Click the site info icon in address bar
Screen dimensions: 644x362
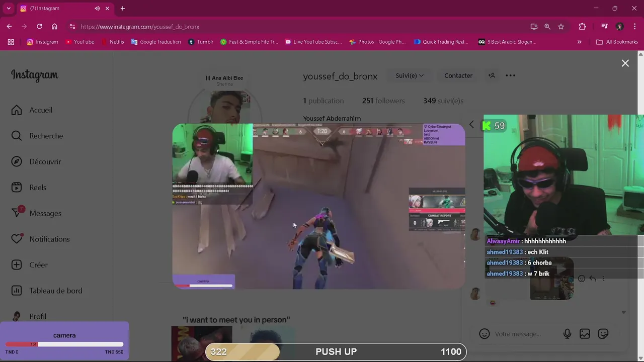pyautogui.click(x=72, y=27)
